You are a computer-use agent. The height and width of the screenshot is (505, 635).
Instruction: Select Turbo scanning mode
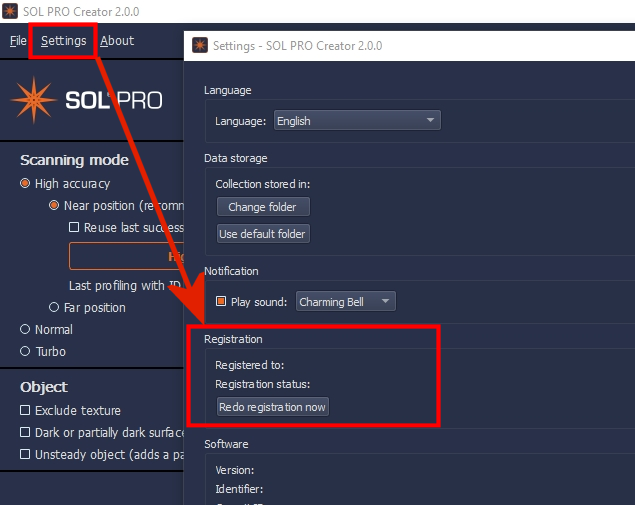25,351
